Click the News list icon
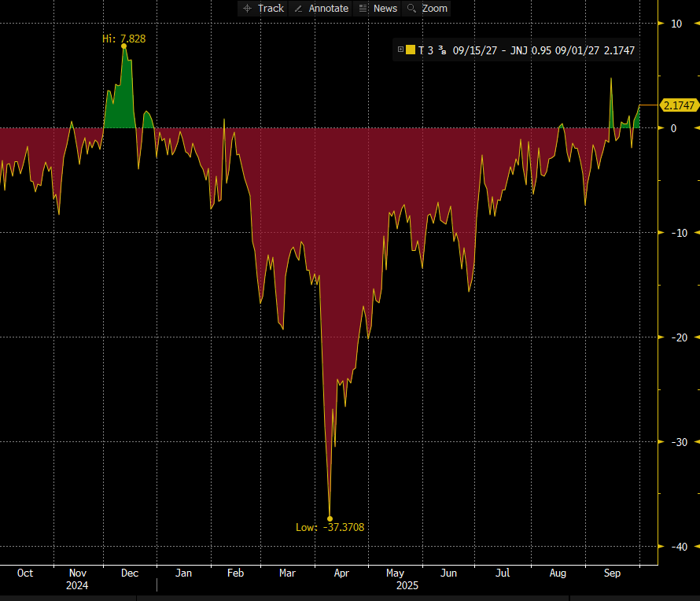The width and height of the screenshot is (700, 601). click(x=363, y=9)
